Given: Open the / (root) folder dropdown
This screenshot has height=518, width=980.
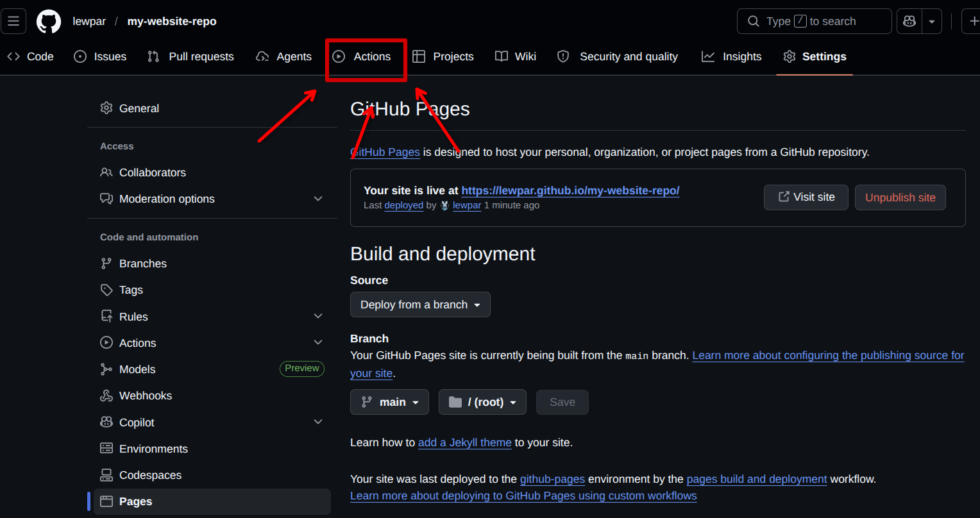Looking at the screenshot, I should pyautogui.click(x=482, y=402).
